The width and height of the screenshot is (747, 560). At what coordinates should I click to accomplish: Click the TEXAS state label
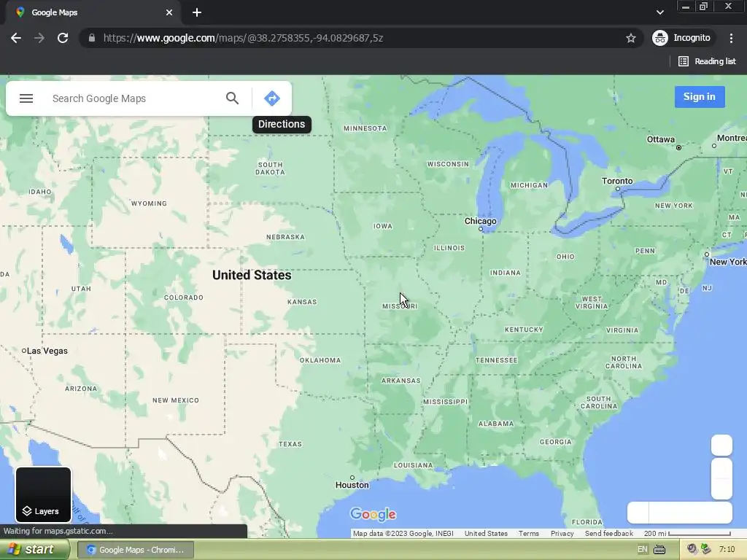click(290, 444)
